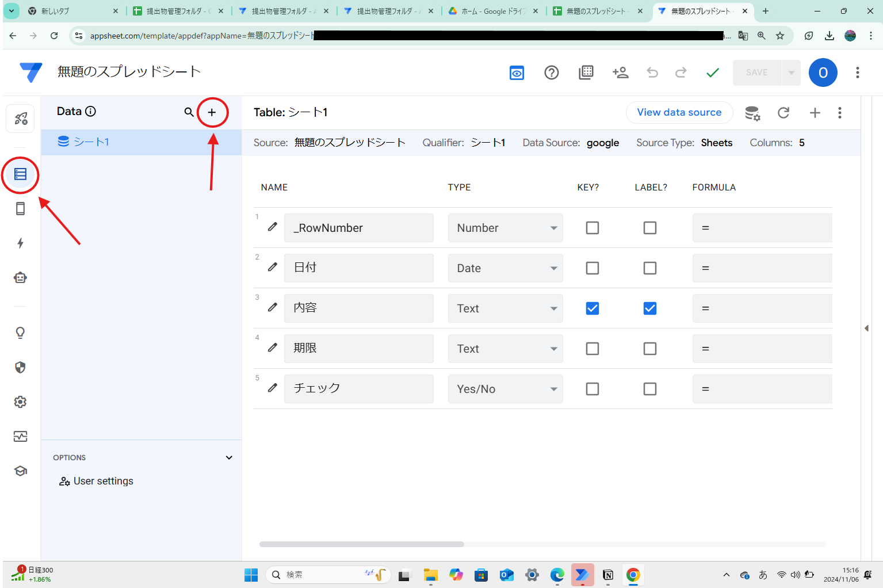Open the Windows Start button
The width and height of the screenshot is (883, 588).
(251, 575)
